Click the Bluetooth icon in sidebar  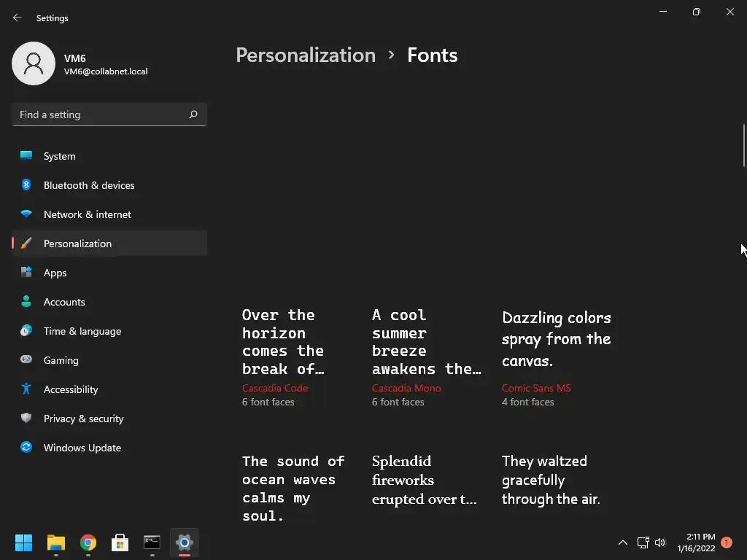26,184
